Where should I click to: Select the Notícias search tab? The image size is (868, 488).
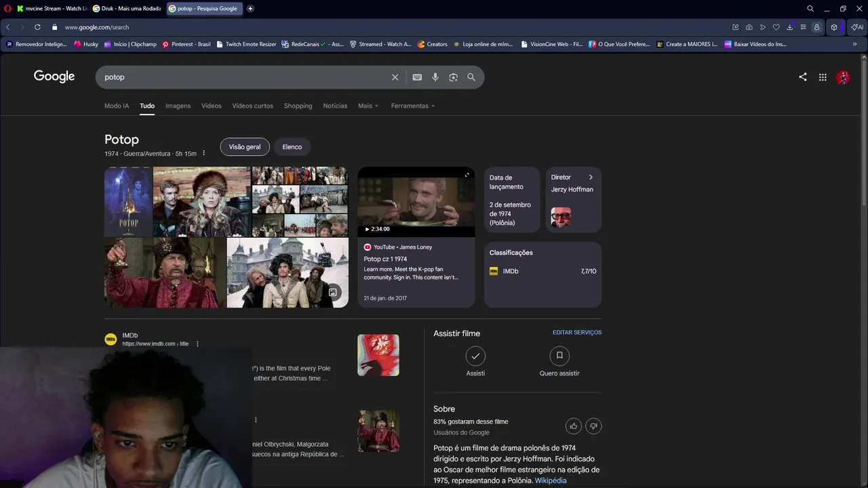[335, 106]
